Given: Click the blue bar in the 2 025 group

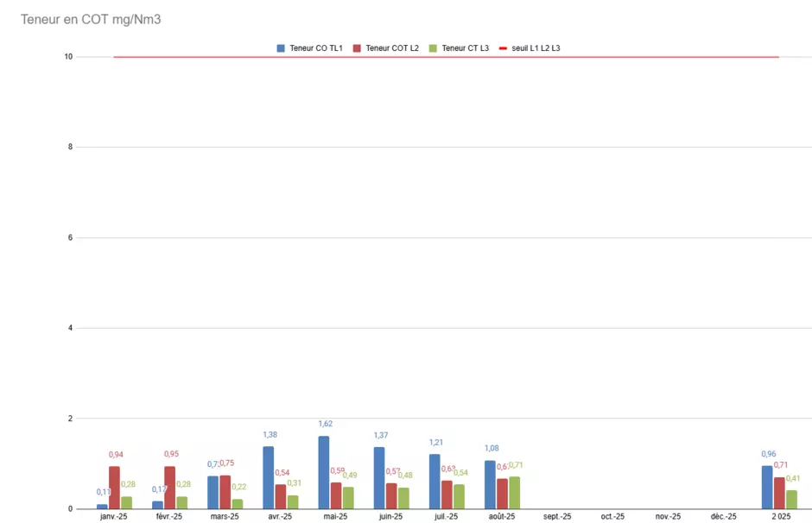Looking at the screenshot, I should click(767, 488).
